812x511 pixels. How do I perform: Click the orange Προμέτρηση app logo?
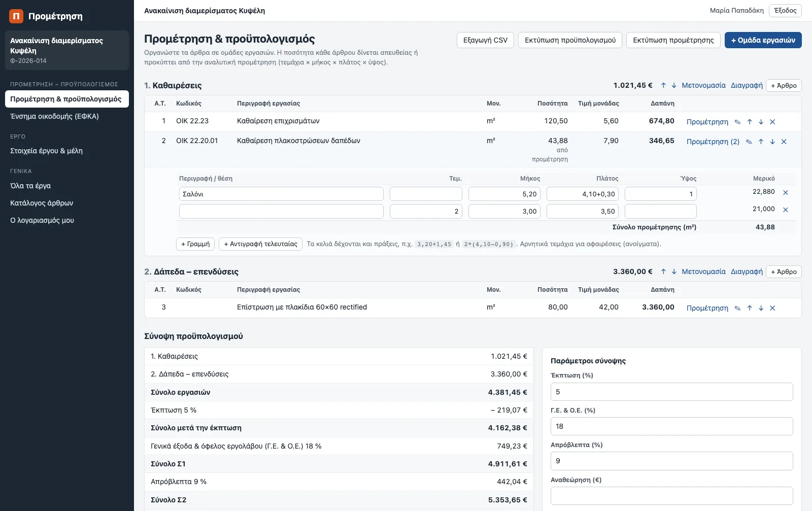click(x=16, y=16)
